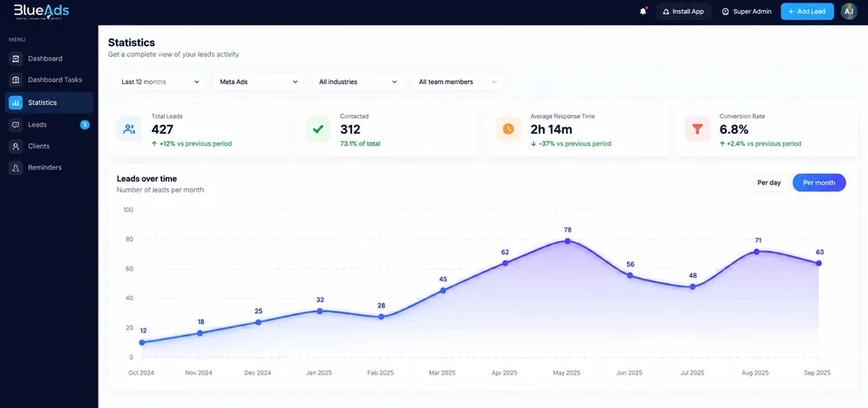This screenshot has width=868, height=408.
Task: Open the All team members dropdown
Action: point(458,82)
